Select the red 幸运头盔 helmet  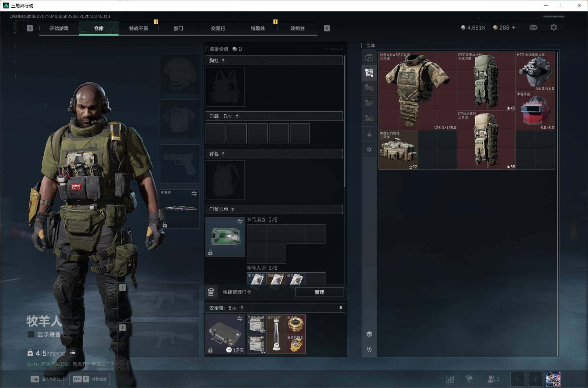(535, 111)
